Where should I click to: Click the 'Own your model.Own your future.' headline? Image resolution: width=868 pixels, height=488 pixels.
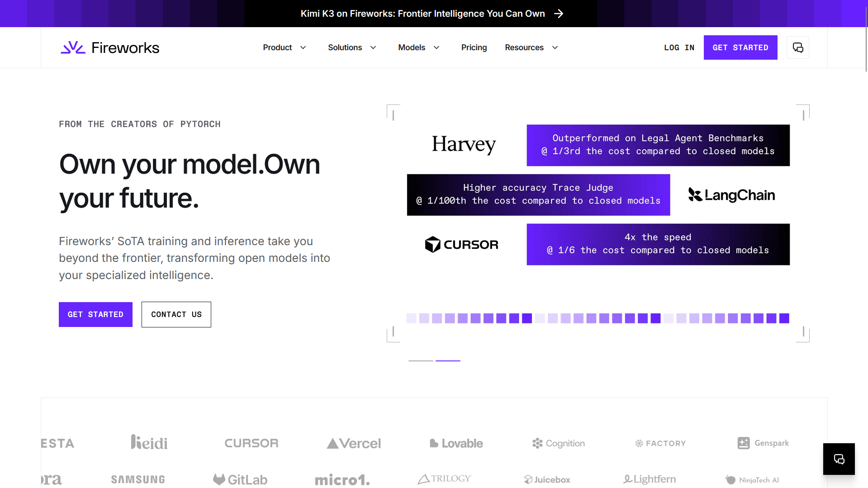[190, 181]
